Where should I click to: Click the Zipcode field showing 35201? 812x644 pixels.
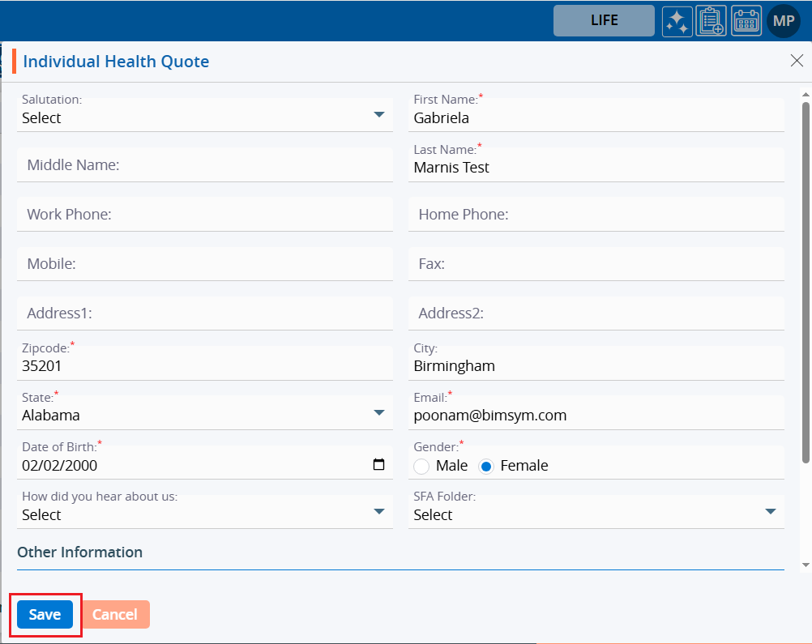pos(204,366)
